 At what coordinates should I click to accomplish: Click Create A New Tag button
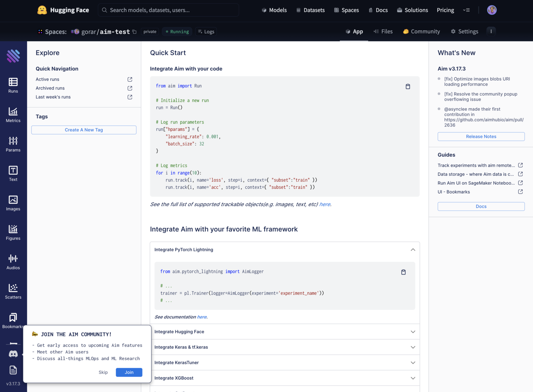point(84,130)
